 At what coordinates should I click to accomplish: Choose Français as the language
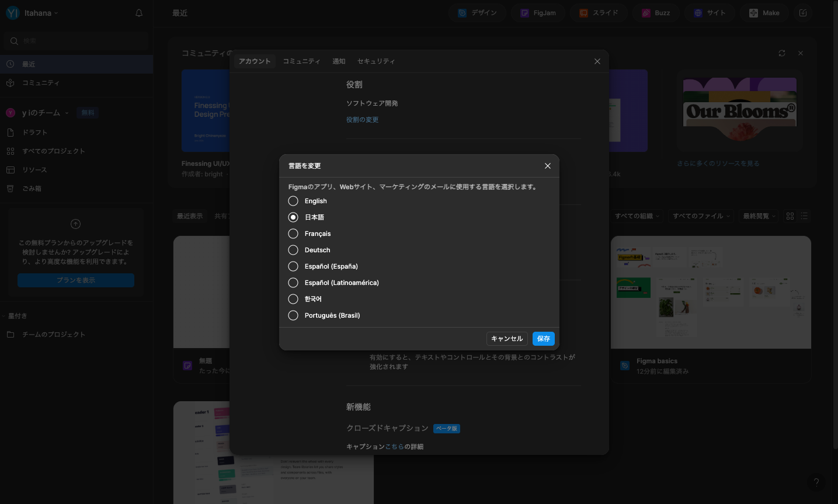coord(293,234)
